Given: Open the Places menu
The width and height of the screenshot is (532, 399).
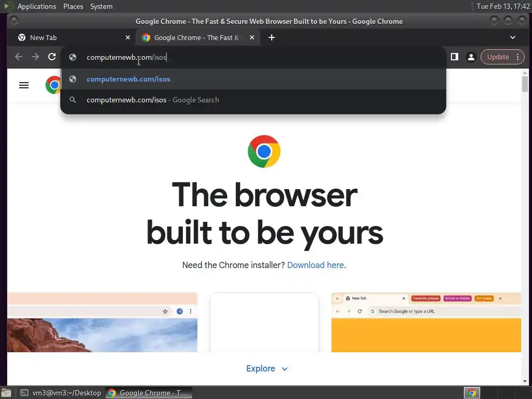Looking at the screenshot, I should coord(73,6).
